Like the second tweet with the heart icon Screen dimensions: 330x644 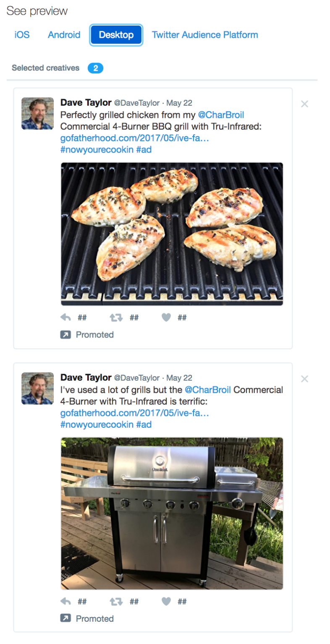click(x=166, y=601)
